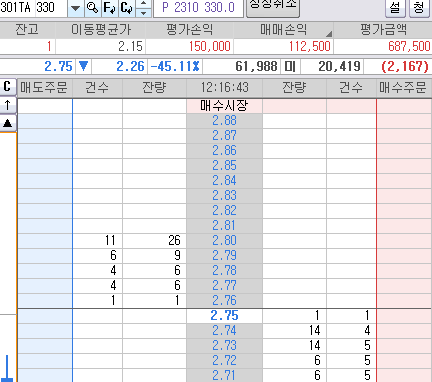Click the F refresh icon
Viewport: 432px width, 382px height.
110,8
